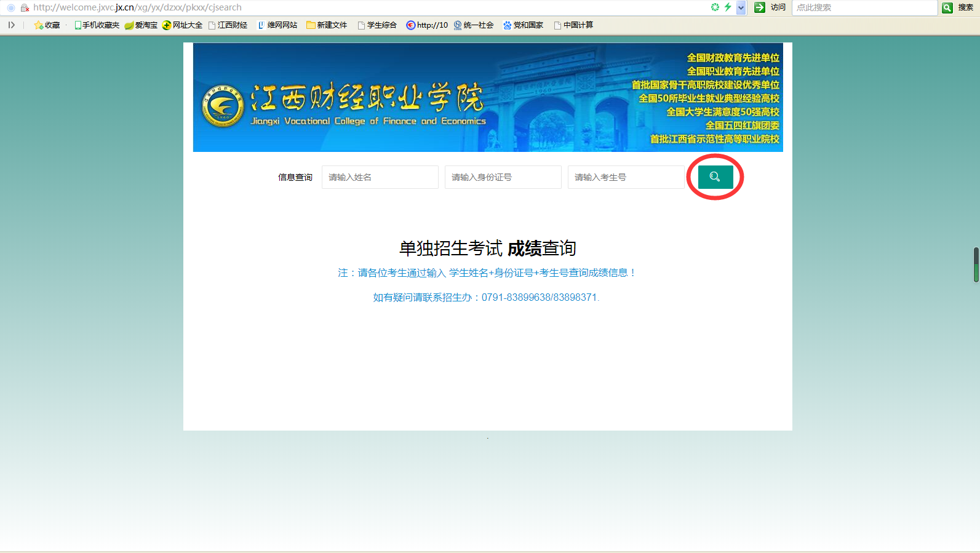Open the 新建文件 bookmark folder
This screenshot has height=553, width=980.
[x=327, y=25]
